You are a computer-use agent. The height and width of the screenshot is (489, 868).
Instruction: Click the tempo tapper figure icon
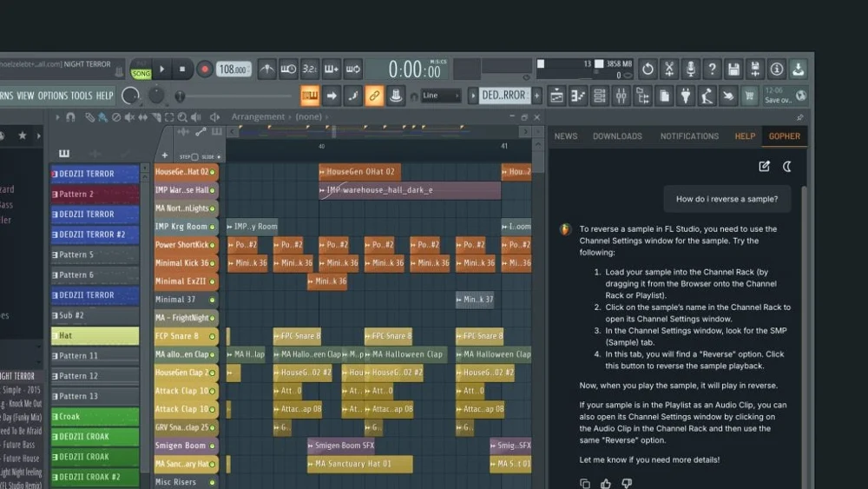(707, 96)
